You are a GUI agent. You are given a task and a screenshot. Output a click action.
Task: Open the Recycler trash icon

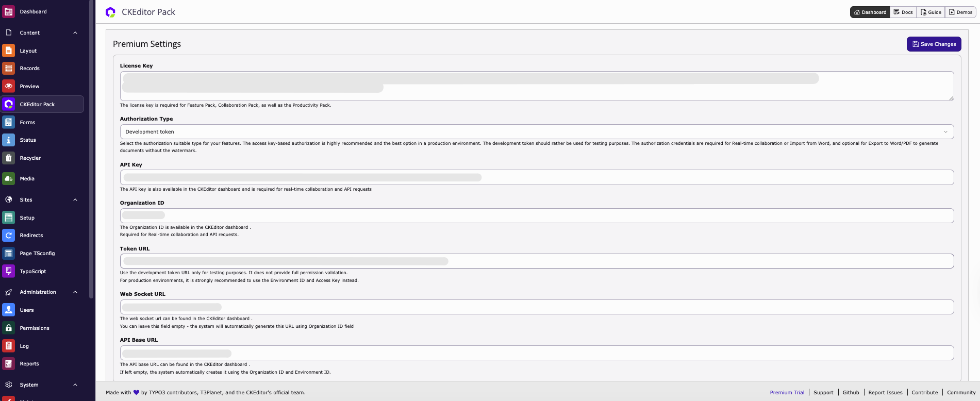pyautogui.click(x=9, y=158)
